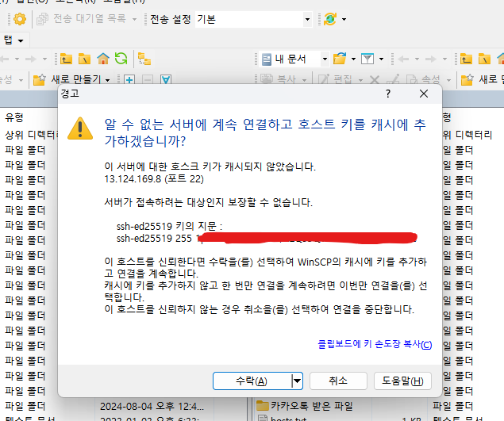Refresh the left panel listing

(x=121, y=59)
